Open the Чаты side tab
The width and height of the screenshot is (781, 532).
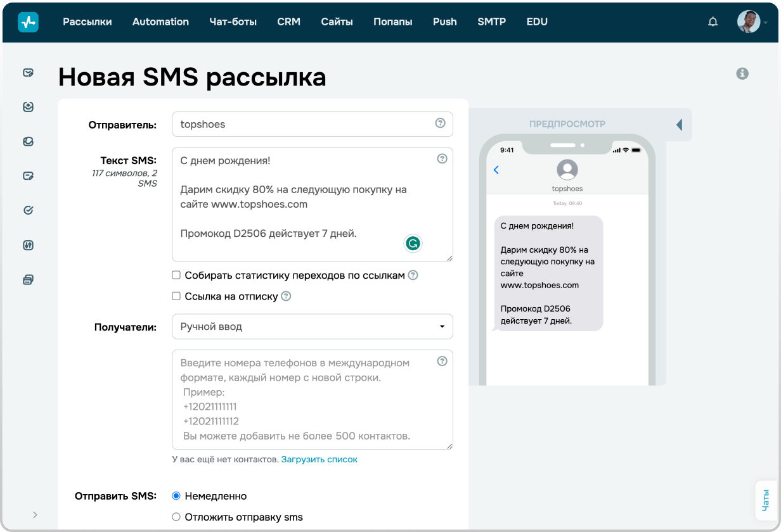coord(765,500)
